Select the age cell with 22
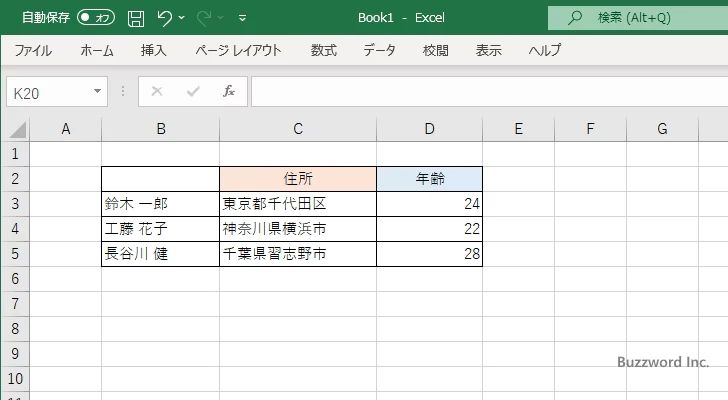This screenshot has height=400, width=728. 430,229
